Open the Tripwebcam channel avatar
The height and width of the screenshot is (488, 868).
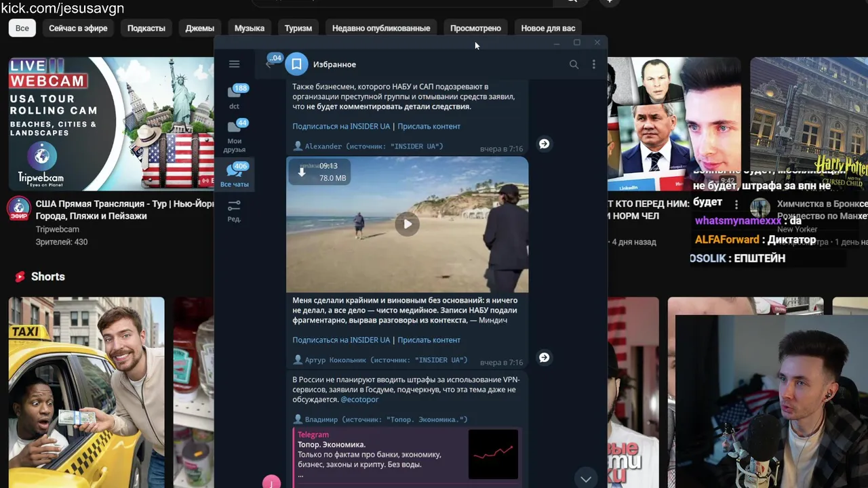(x=19, y=209)
